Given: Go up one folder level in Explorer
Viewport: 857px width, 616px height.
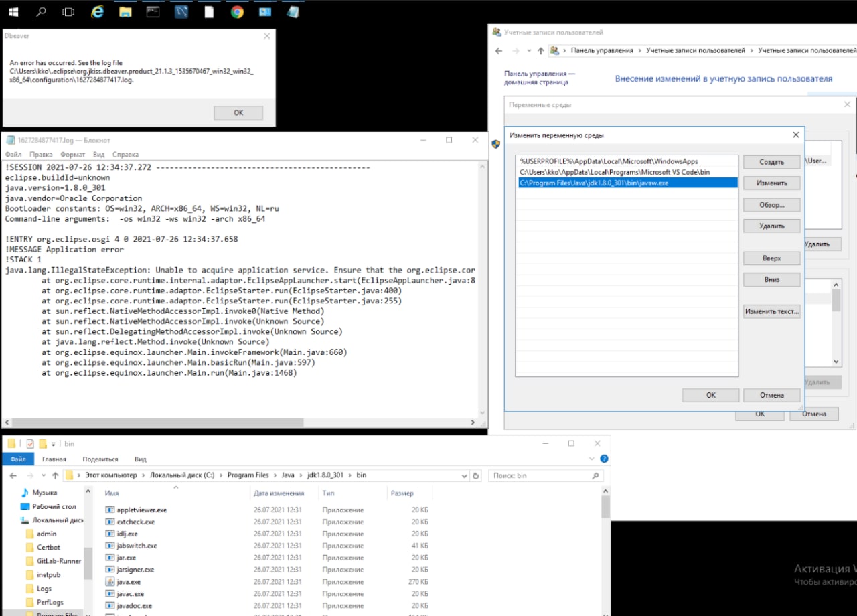Looking at the screenshot, I should pyautogui.click(x=55, y=475).
